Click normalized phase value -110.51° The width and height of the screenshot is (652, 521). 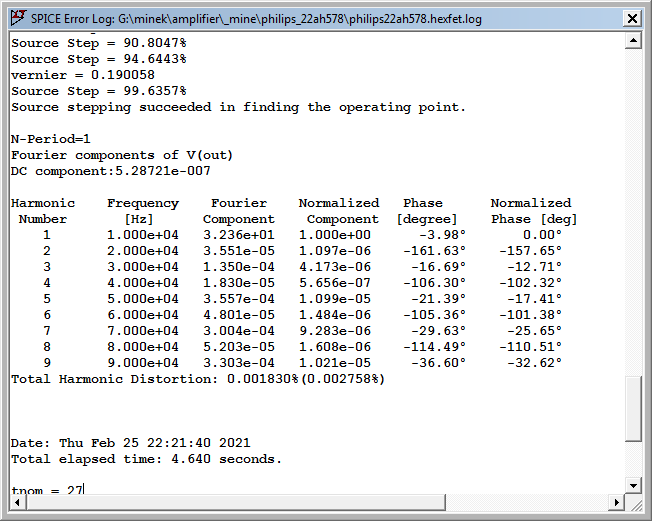coord(531,347)
